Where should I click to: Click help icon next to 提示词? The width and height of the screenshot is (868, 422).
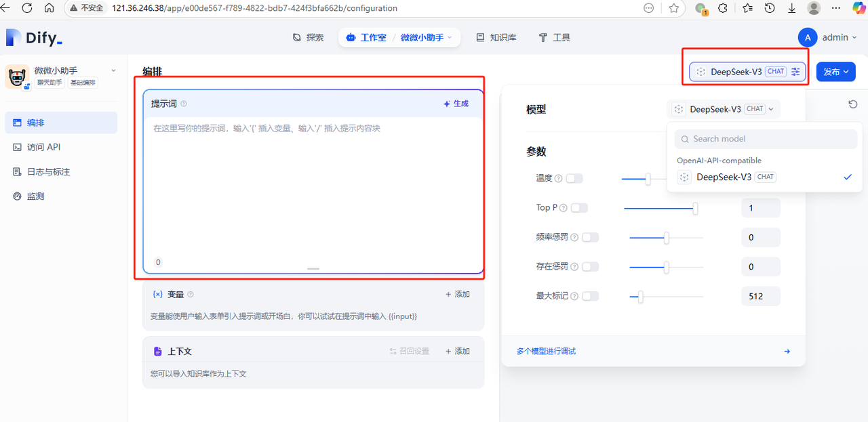[184, 104]
